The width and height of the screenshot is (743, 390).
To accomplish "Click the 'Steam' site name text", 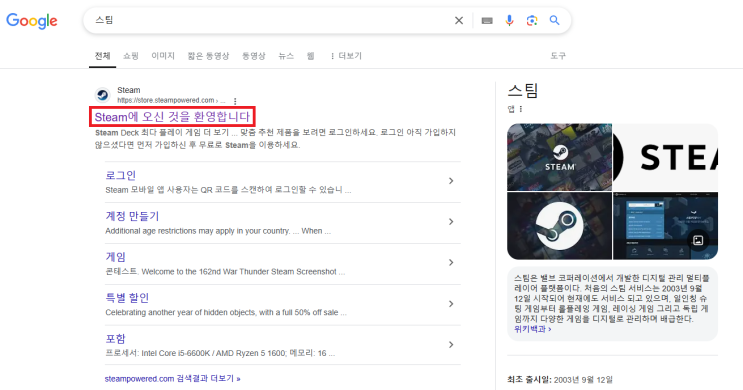I will pos(129,90).
